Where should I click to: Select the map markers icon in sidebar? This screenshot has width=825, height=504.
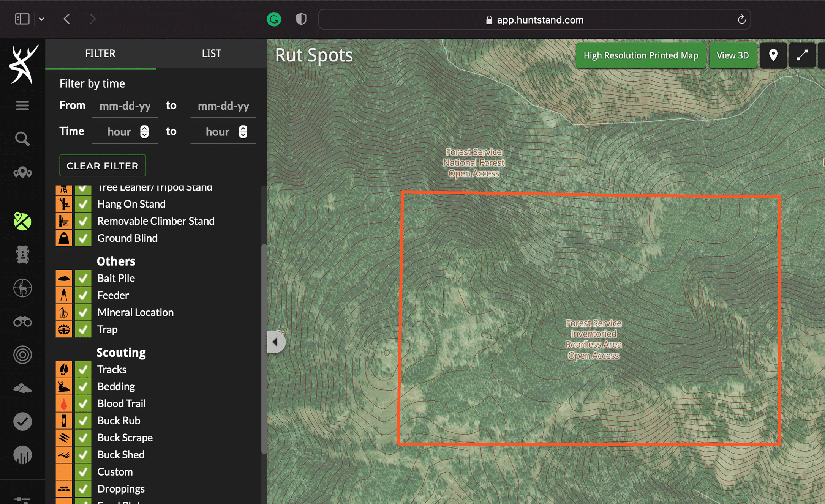pos(22,173)
